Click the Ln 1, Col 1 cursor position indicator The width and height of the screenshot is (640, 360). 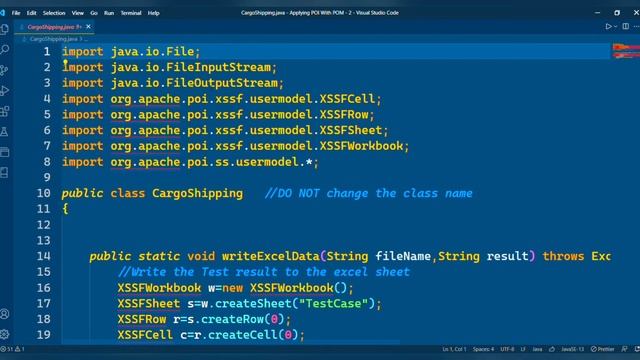[454, 349]
